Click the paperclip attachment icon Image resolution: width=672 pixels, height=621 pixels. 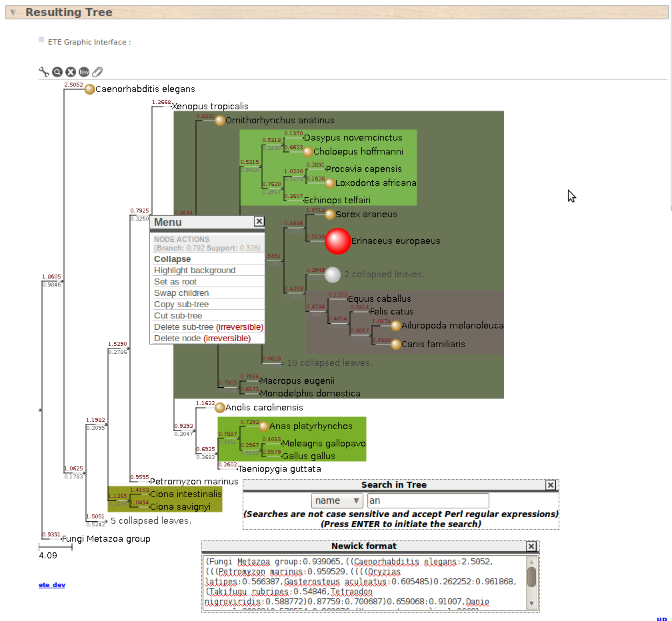(97, 72)
